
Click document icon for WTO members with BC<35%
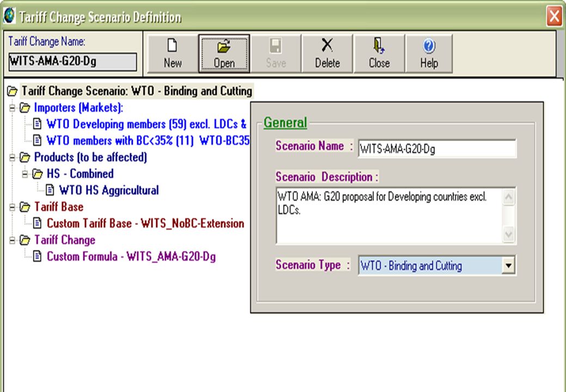(37, 140)
